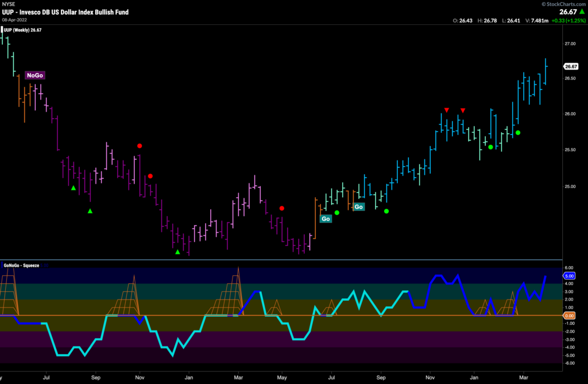Viewport: 588px width, 384px height.
Task: Click the purple NoGo trend label
Action: point(35,75)
